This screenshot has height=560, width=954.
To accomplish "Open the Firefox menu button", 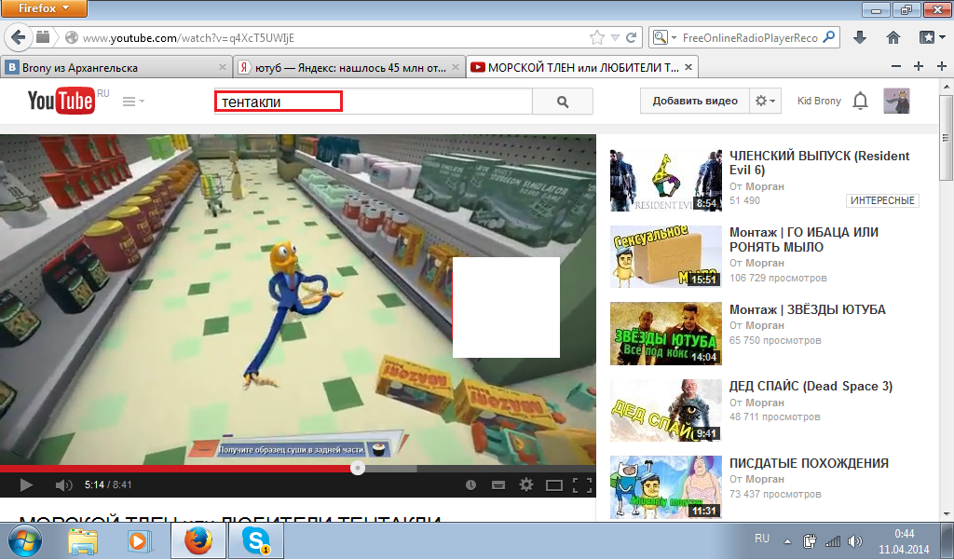I will (x=44, y=8).
